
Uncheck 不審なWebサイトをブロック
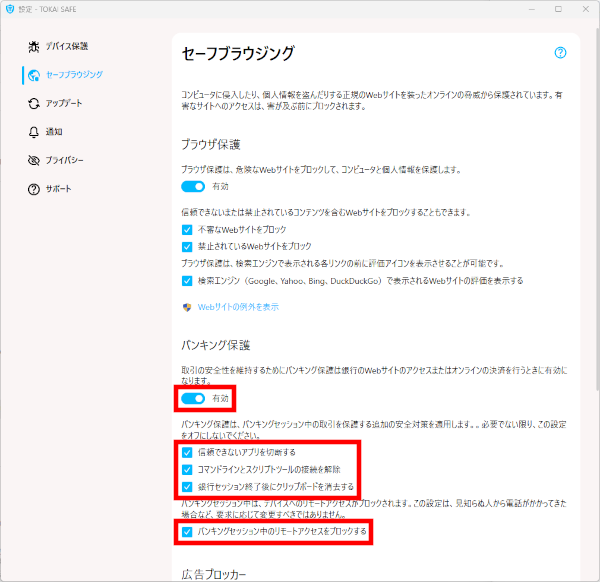(187, 230)
